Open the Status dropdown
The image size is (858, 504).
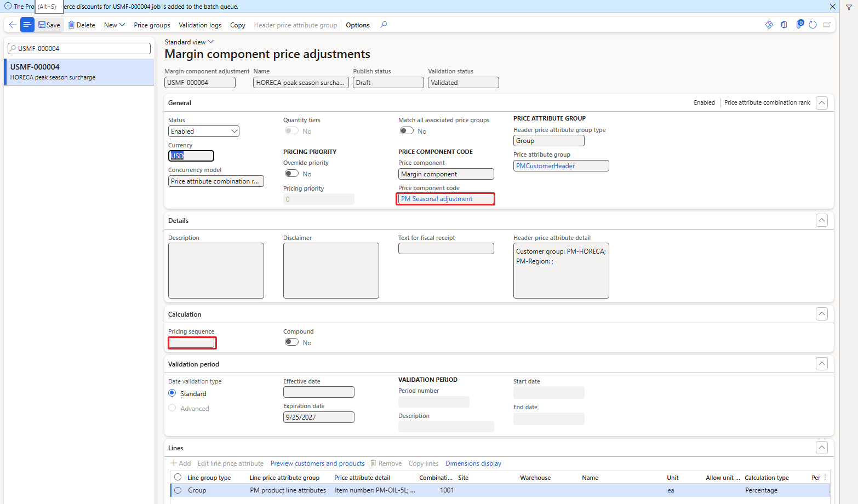(x=204, y=131)
